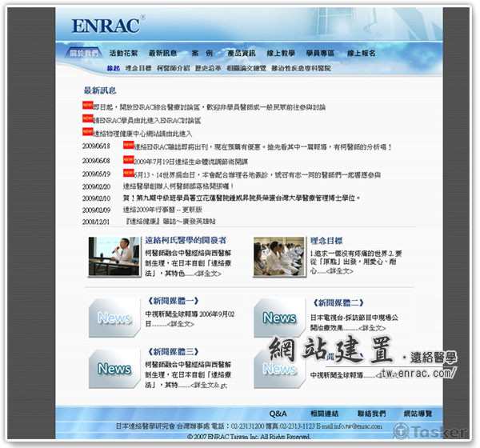The height and width of the screenshot is (448, 480).
Task: Open the 網站導覽 footer link
Action: click(x=418, y=414)
